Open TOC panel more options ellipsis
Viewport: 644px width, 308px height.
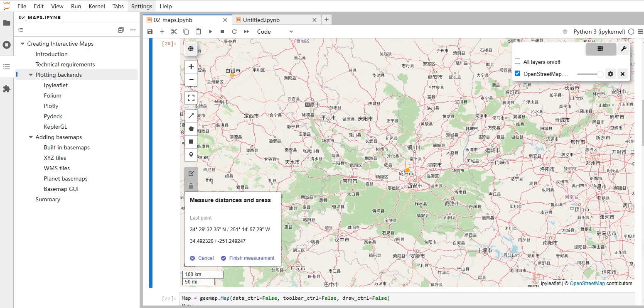(x=133, y=30)
